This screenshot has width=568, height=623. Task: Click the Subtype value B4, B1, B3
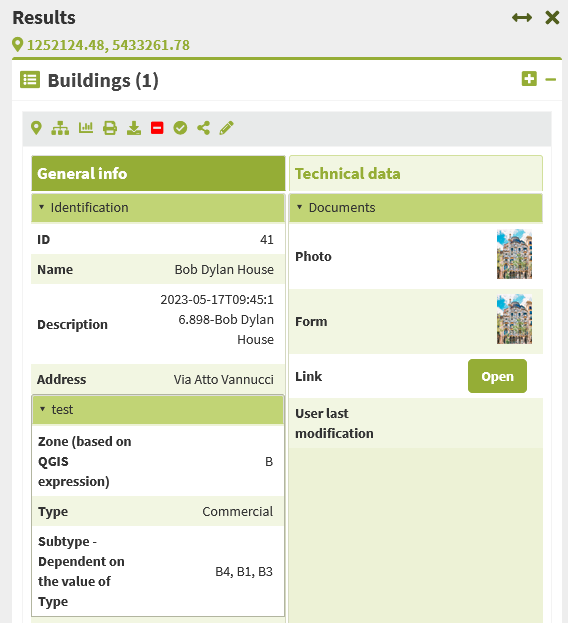244,572
